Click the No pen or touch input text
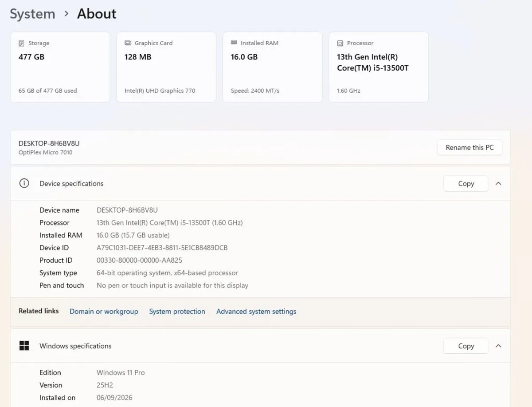 (172, 285)
